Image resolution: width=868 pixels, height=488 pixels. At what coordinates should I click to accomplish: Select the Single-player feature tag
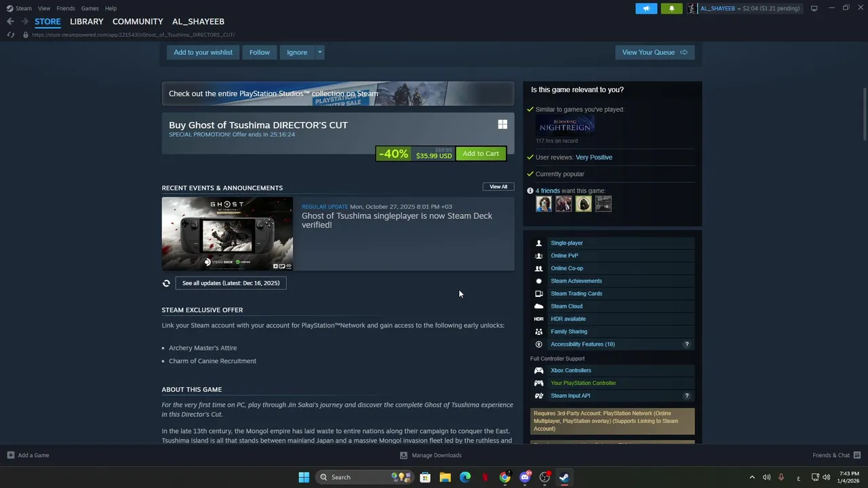[x=566, y=243]
